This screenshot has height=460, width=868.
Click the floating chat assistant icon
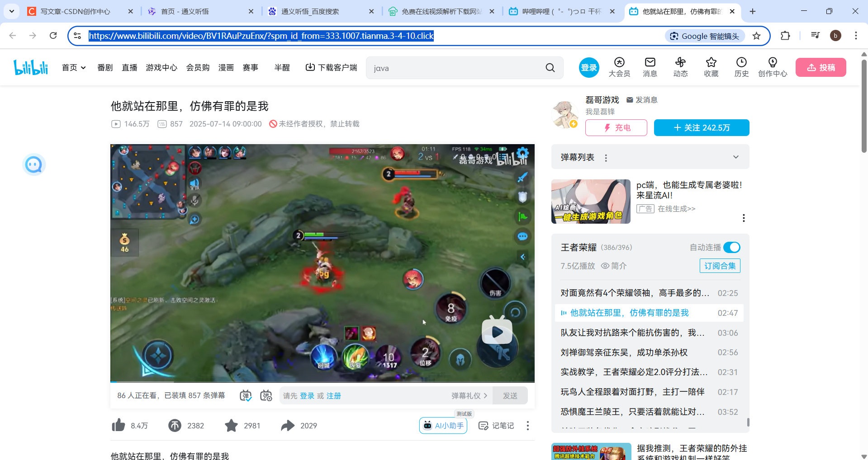point(34,164)
